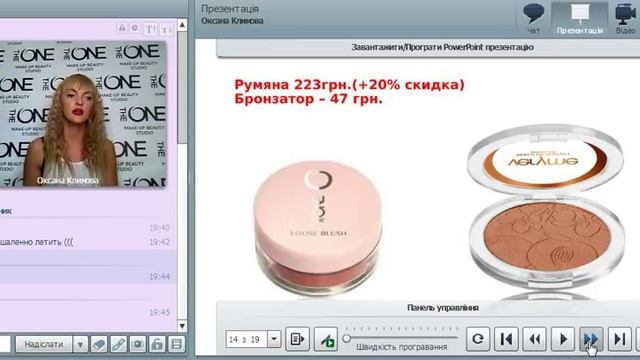This screenshot has width=640, height=360.
Task: Open the Чат tab
Action: coord(533,18)
